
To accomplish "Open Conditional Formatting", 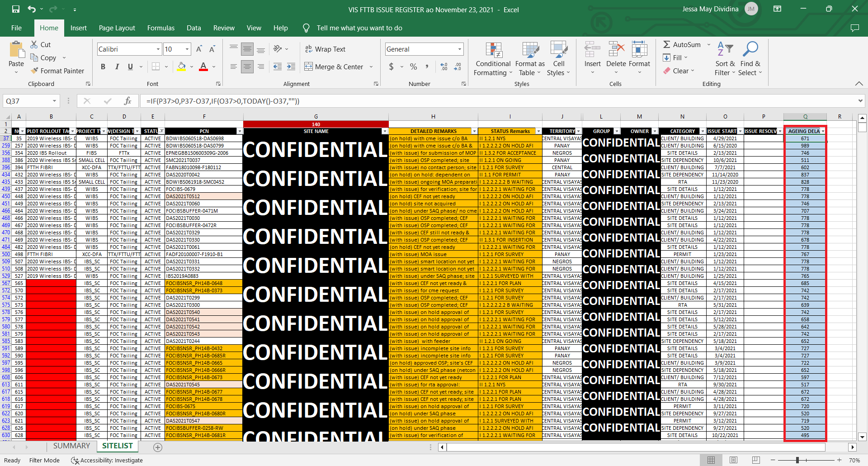I will coord(493,59).
